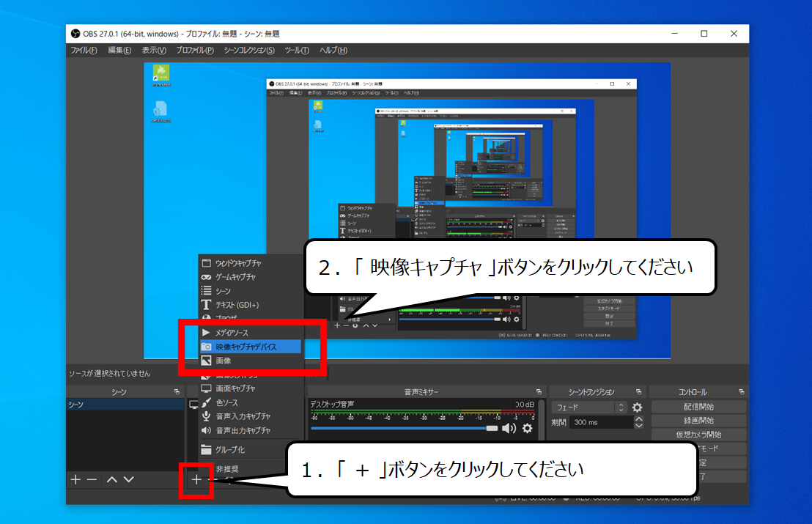The width and height of the screenshot is (812, 524).
Task: Open the ツール(T) menu
Action: tap(297, 51)
